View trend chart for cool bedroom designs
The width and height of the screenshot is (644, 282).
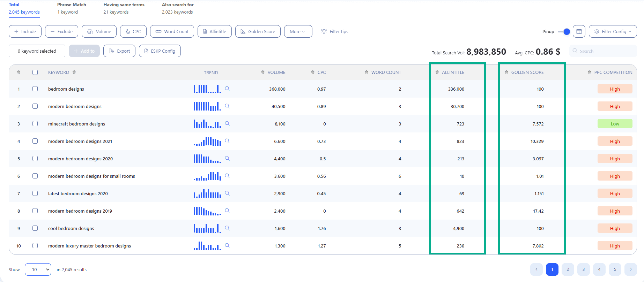[x=207, y=228]
